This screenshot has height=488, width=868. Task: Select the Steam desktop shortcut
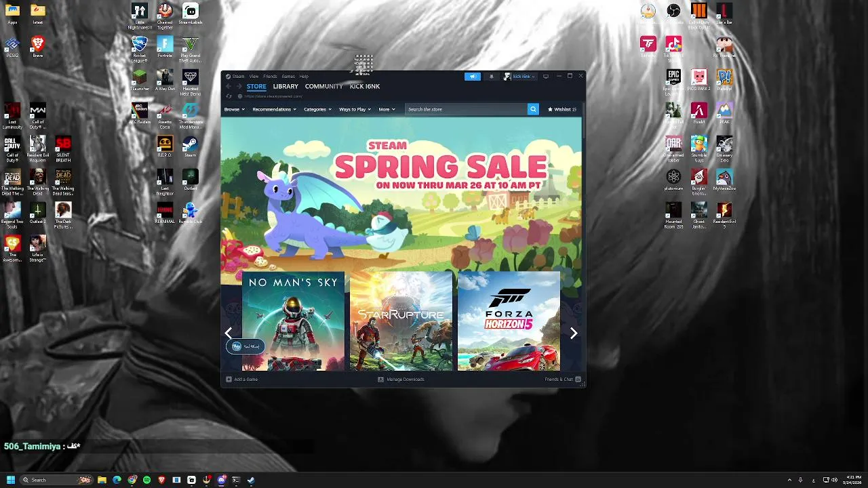(x=191, y=146)
